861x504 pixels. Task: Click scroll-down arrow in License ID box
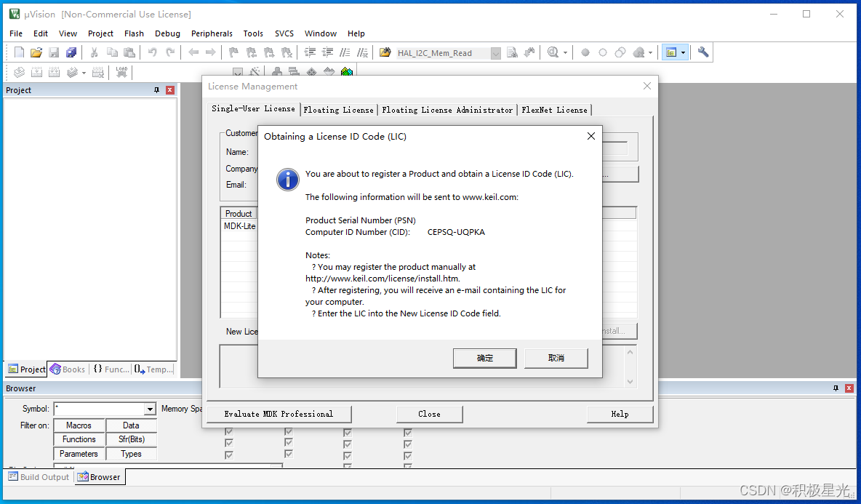630,382
